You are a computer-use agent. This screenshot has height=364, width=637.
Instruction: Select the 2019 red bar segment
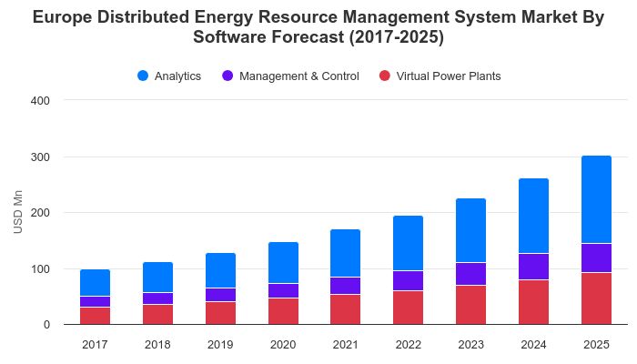220,313
